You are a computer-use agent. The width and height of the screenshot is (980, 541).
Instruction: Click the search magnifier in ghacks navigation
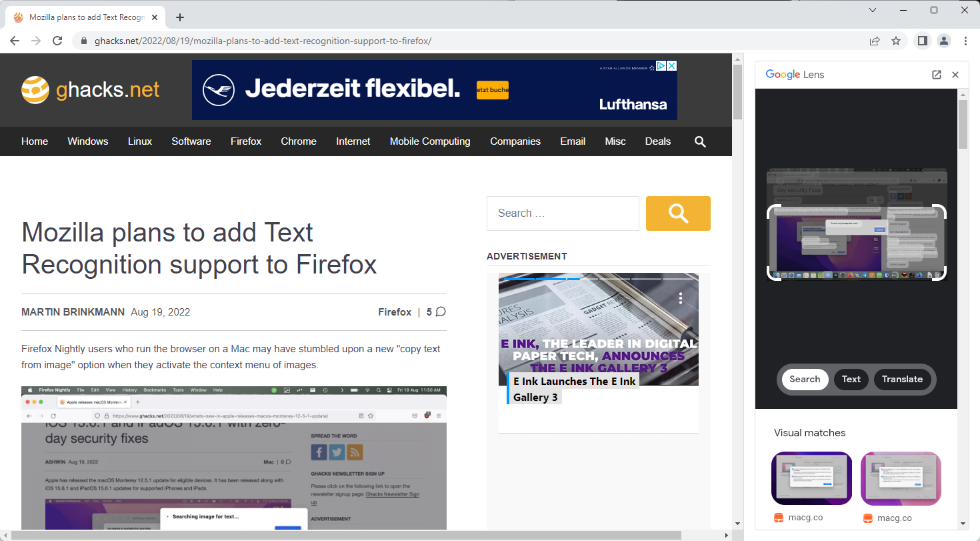(700, 141)
